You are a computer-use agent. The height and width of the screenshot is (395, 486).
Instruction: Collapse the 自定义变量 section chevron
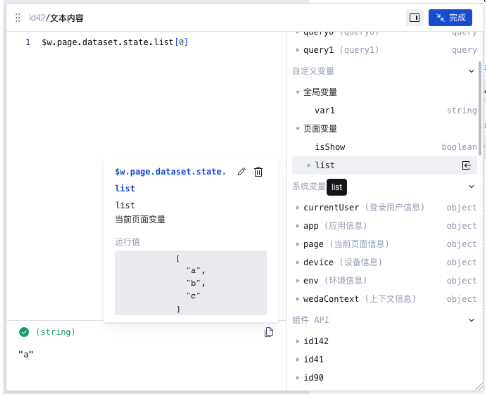pos(471,71)
